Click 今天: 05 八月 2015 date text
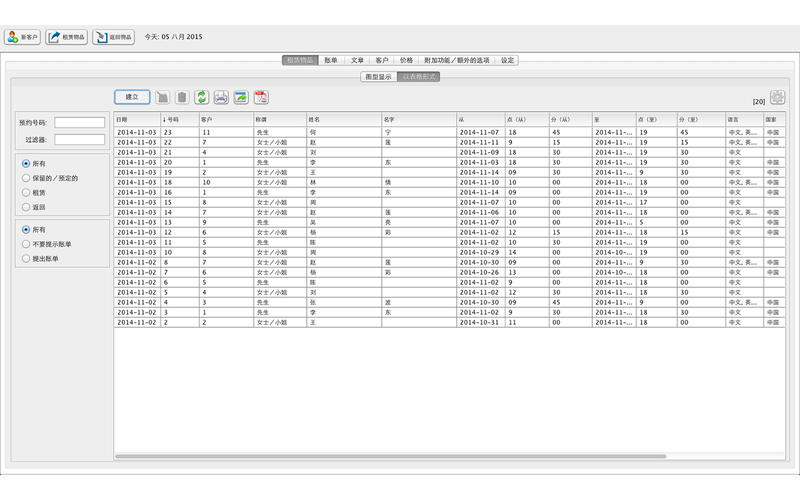This screenshot has width=800, height=500. click(x=173, y=37)
